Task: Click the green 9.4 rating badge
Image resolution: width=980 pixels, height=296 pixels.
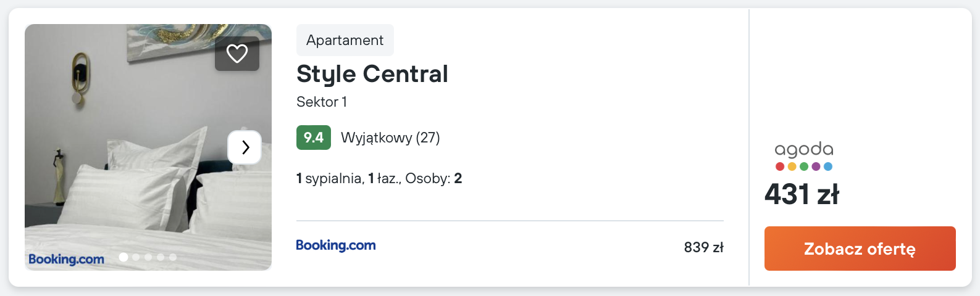Action: (314, 138)
